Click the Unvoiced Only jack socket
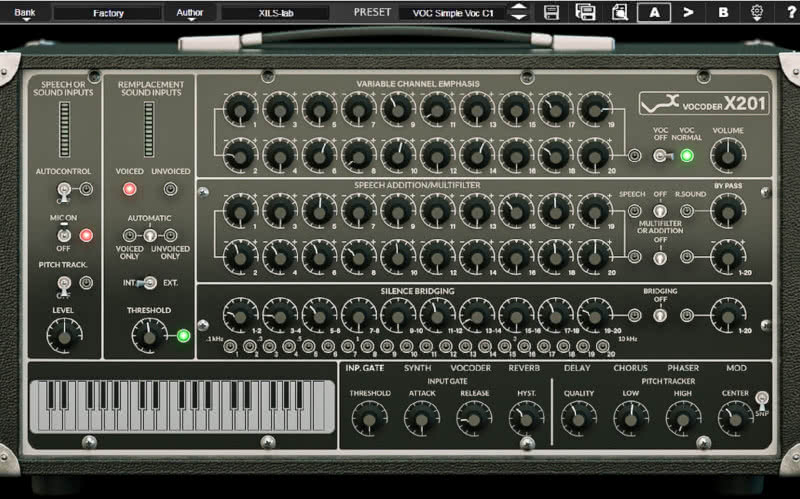Viewport: 800px width, 499px height. (170, 235)
